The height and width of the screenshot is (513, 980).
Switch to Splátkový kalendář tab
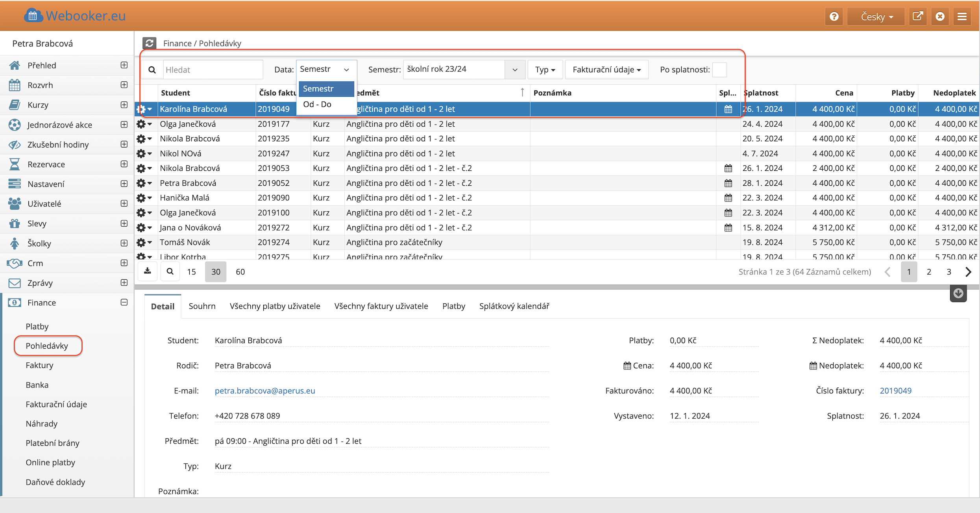[514, 306]
